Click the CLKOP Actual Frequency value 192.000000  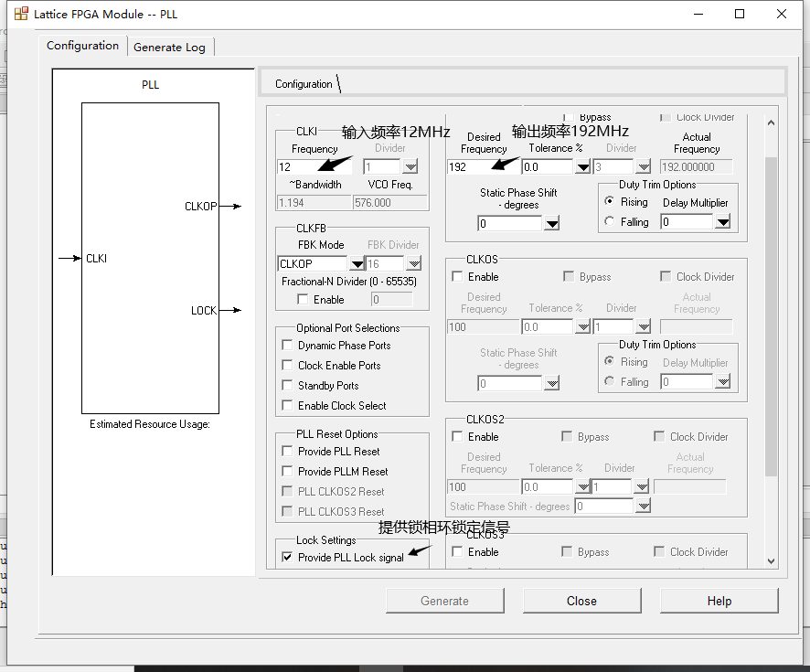(x=696, y=166)
